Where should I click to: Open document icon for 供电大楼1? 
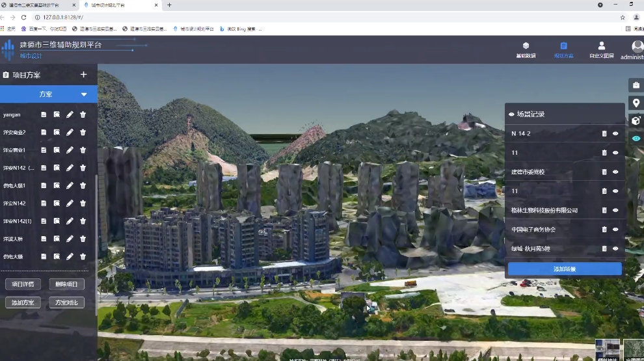[44, 185]
